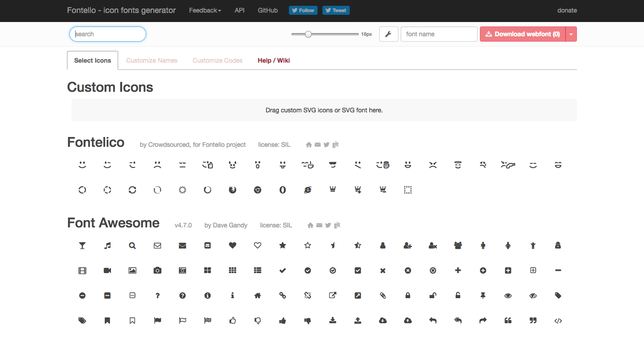Select the dotted marquee square icon
Screen dimensions: 644x338
(408, 190)
